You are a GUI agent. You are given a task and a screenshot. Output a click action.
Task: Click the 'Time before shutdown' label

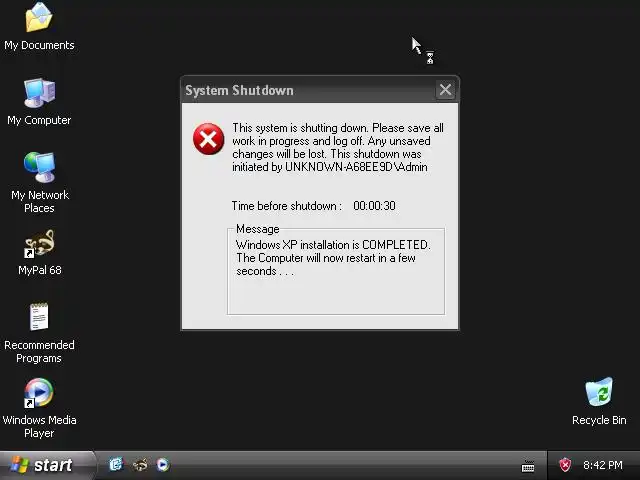tap(287, 206)
